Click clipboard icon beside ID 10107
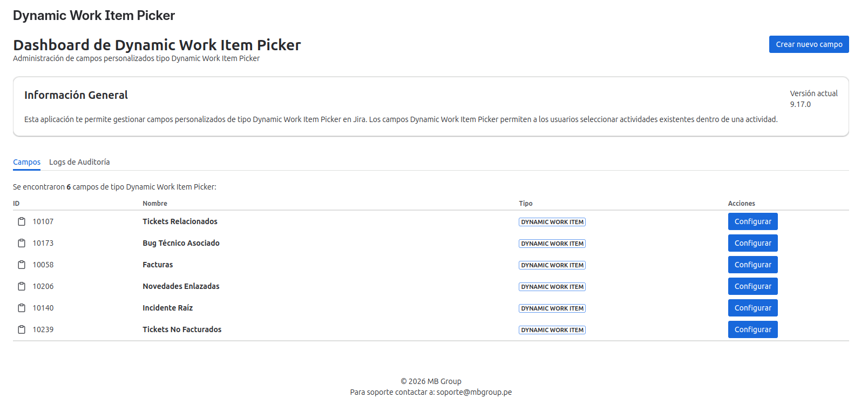This screenshot has width=868, height=411. pyautogui.click(x=22, y=221)
